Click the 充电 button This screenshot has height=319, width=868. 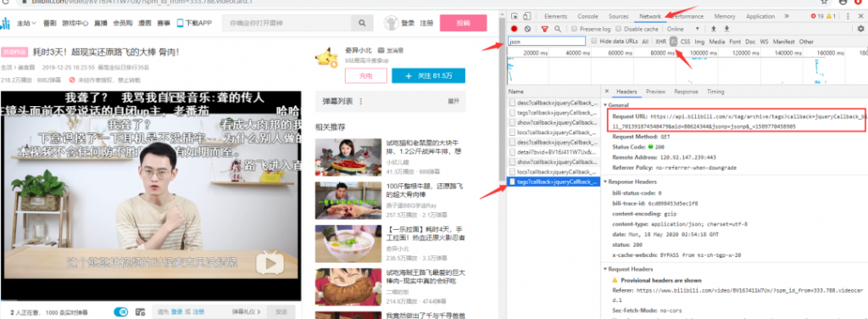tap(365, 76)
